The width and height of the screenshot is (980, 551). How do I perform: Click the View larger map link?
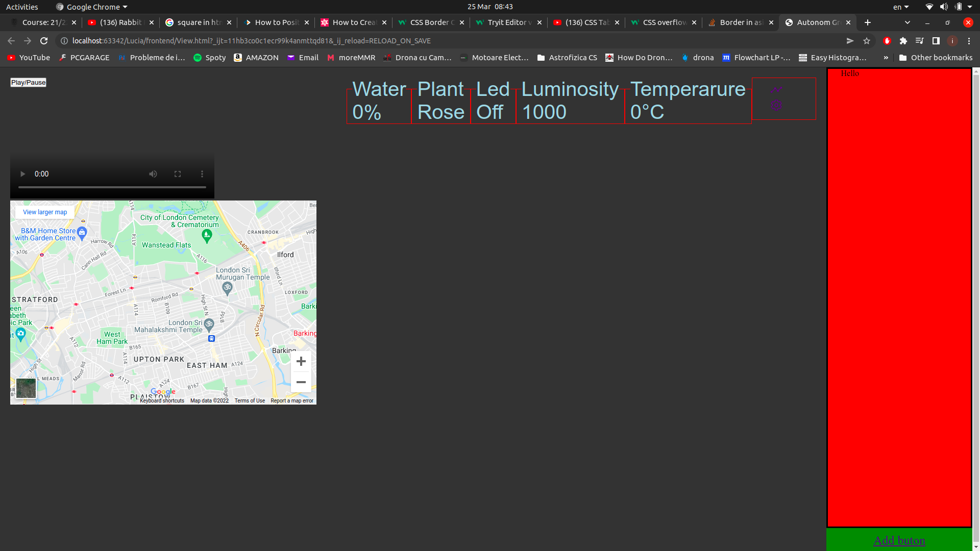coord(44,211)
